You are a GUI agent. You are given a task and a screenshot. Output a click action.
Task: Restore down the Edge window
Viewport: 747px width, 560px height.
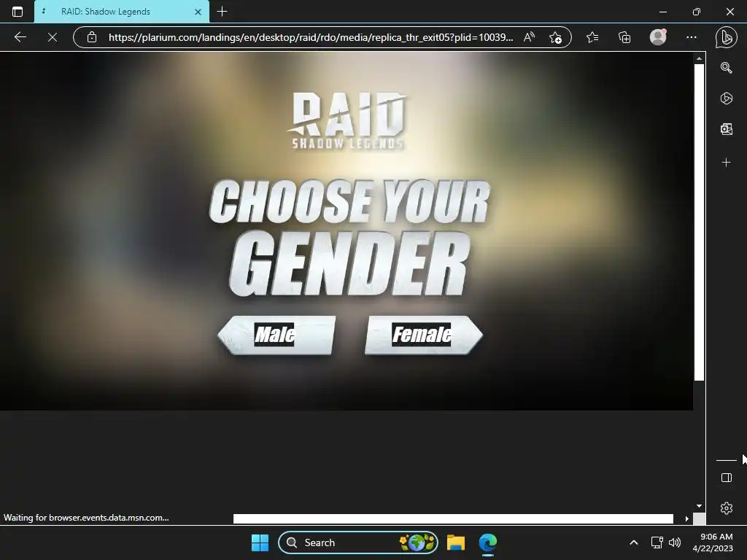pyautogui.click(x=696, y=12)
